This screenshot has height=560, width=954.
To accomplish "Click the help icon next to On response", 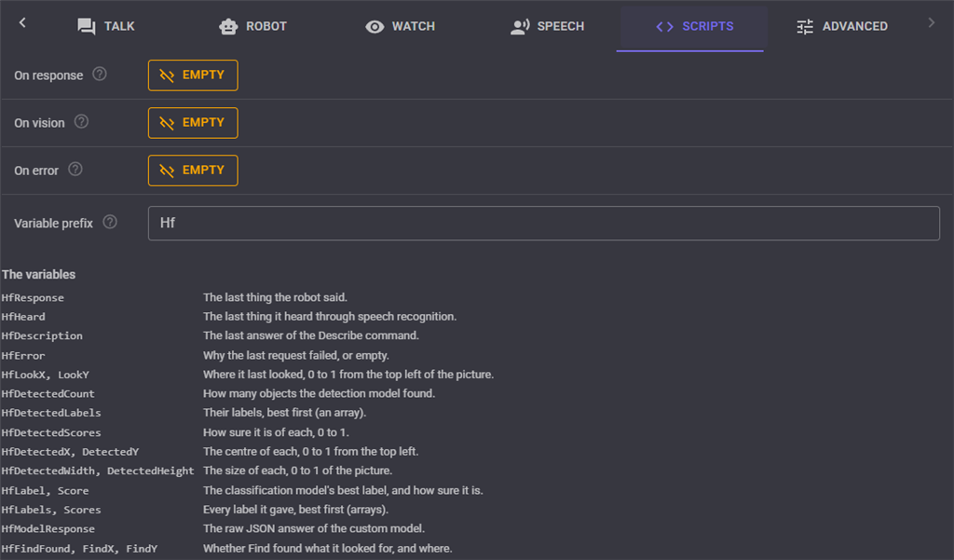I will tap(99, 75).
